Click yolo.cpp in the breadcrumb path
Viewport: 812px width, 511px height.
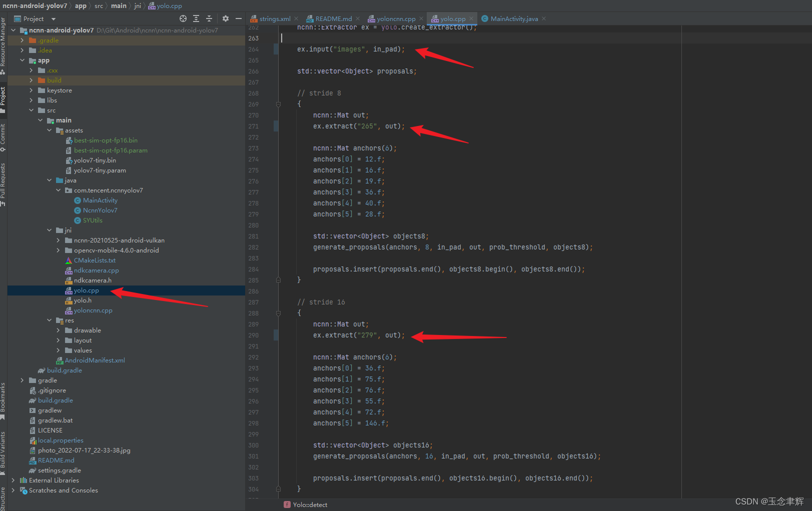[169, 5]
